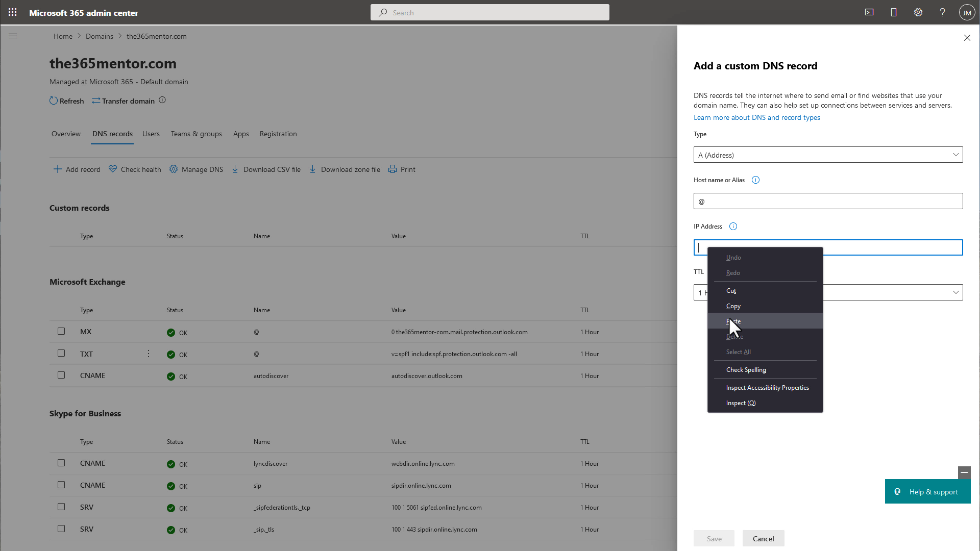980x551 pixels.
Task: Close the Add a custom DNS record panel
Action: [967, 38]
